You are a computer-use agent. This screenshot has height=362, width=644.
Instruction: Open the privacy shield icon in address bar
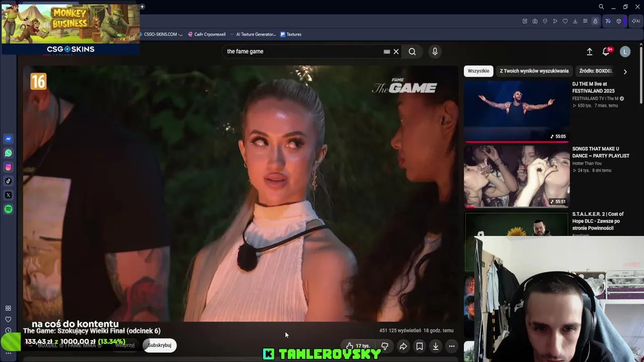tap(545, 21)
